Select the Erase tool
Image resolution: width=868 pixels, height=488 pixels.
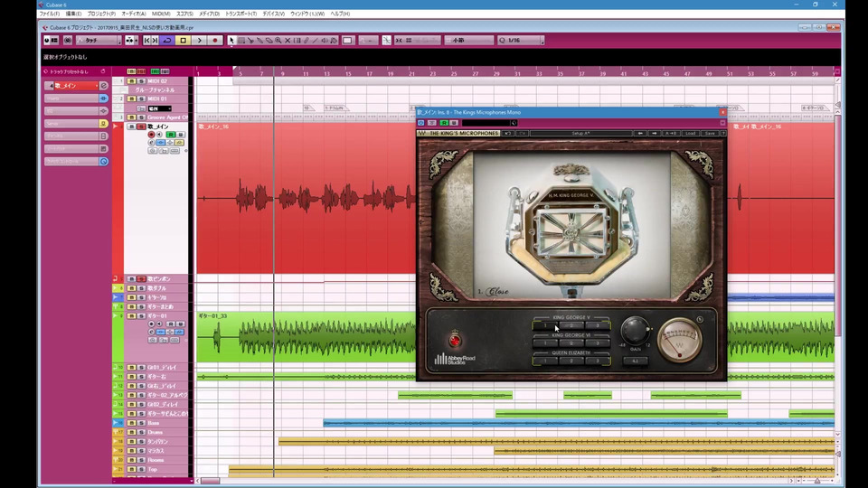point(269,41)
